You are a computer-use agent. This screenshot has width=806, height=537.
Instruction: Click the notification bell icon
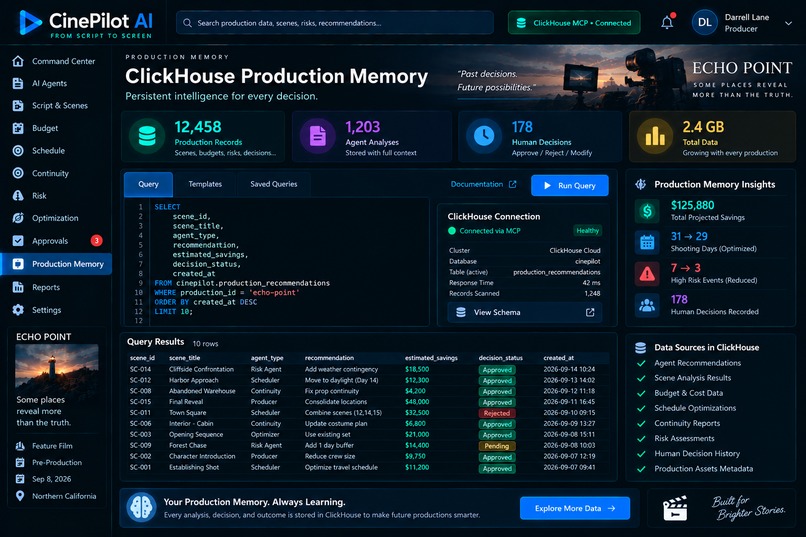667,22
